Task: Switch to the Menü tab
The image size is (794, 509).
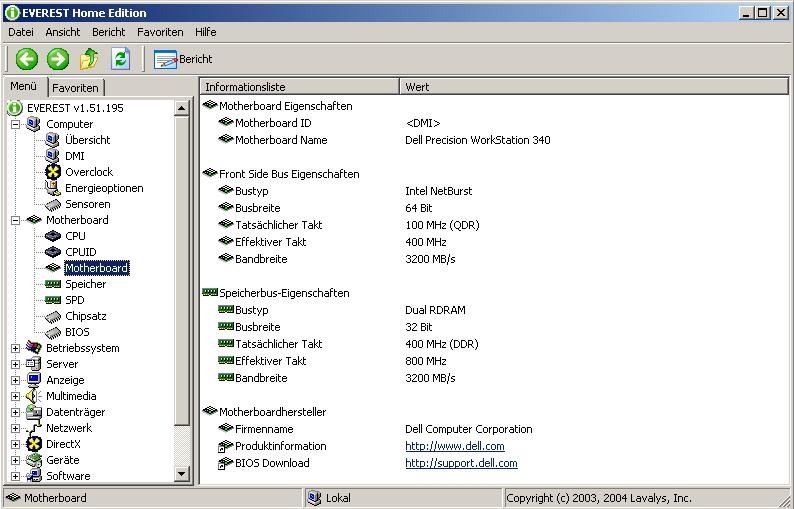Action: (x=24, y=86)
